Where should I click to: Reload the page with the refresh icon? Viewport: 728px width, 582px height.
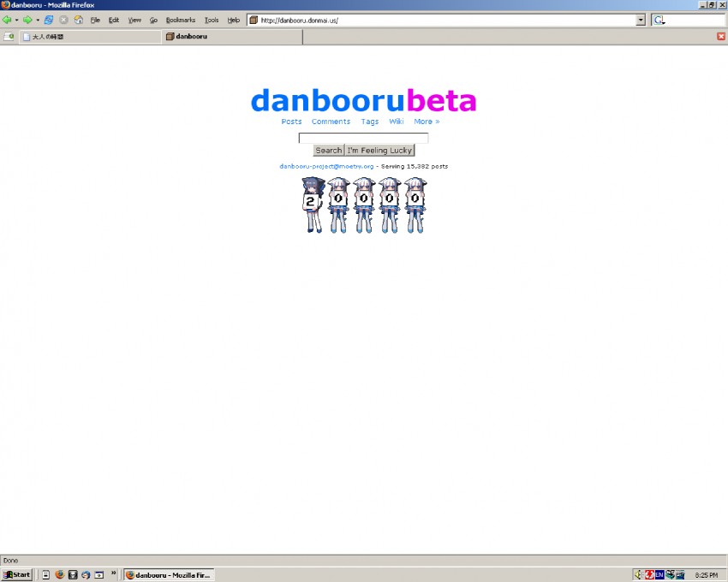tap(49, 20)
